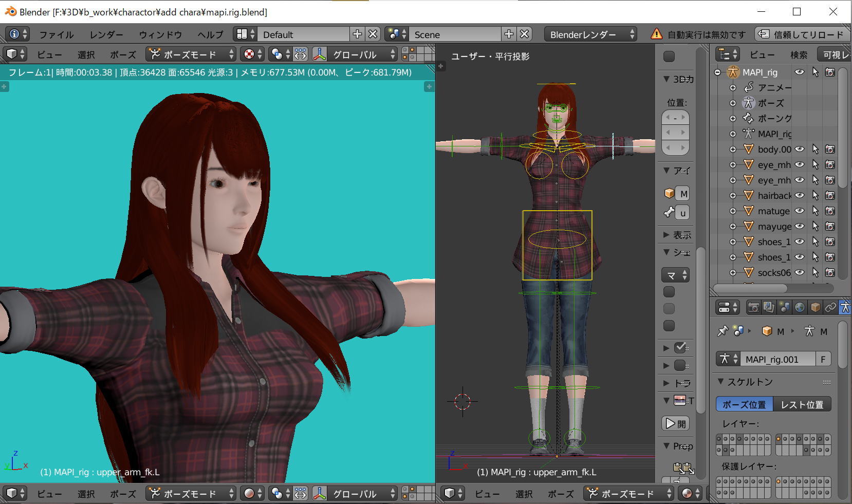Toggle visibility of the hairback object
Image resolution: width=852 pixels, height=504 pixels.
[x=800, y=196]
